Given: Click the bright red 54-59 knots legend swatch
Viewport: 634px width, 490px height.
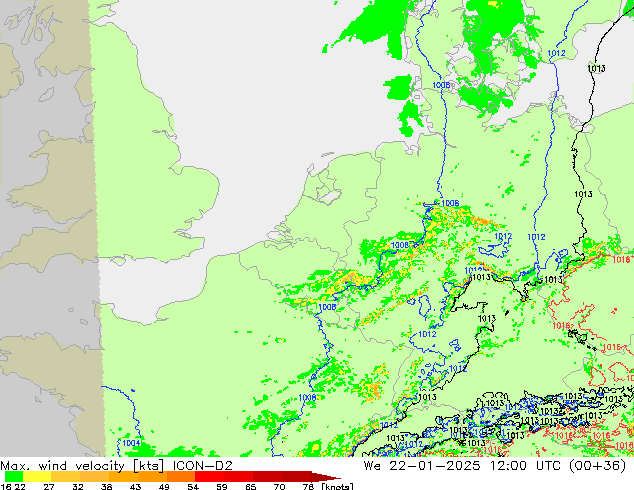Looking at the screenshot, I should (209, 477).
